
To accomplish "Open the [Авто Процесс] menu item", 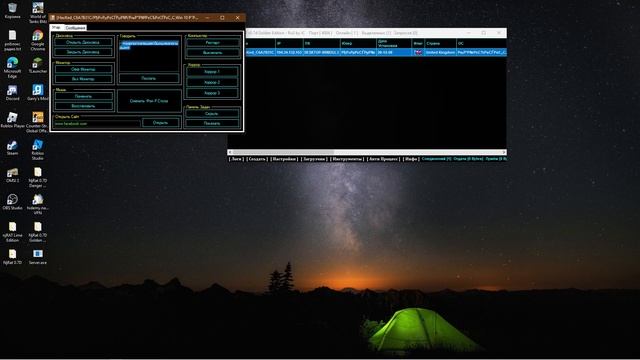I will 383,159.
